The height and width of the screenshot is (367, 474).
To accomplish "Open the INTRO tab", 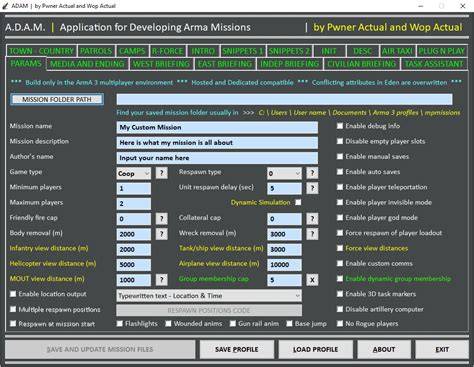I will tap(203, 51).
